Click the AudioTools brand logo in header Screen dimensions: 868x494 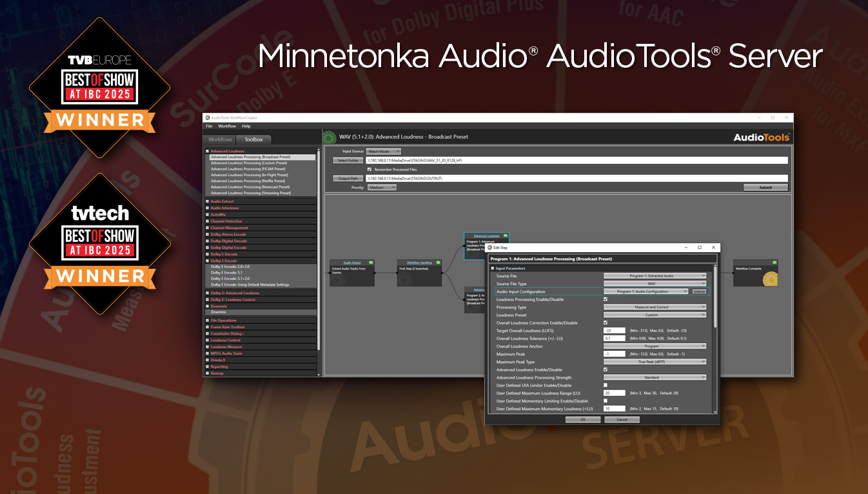coord(762,137)
